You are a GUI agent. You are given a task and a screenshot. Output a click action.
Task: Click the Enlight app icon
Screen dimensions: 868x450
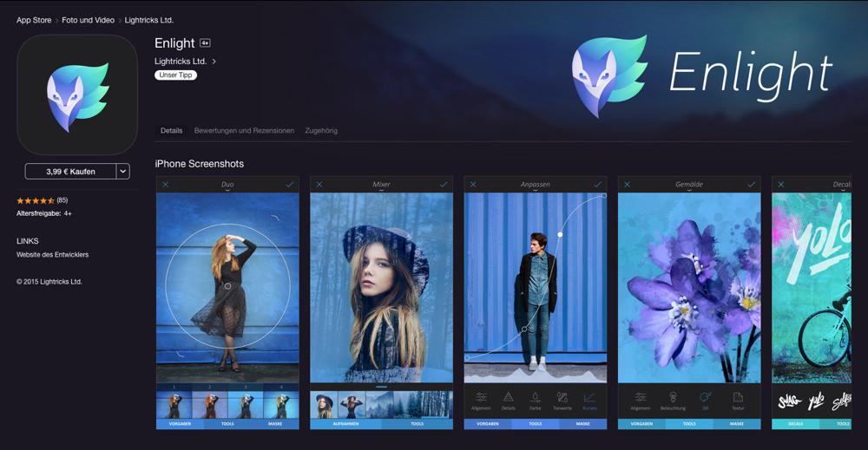coord(77,95)
